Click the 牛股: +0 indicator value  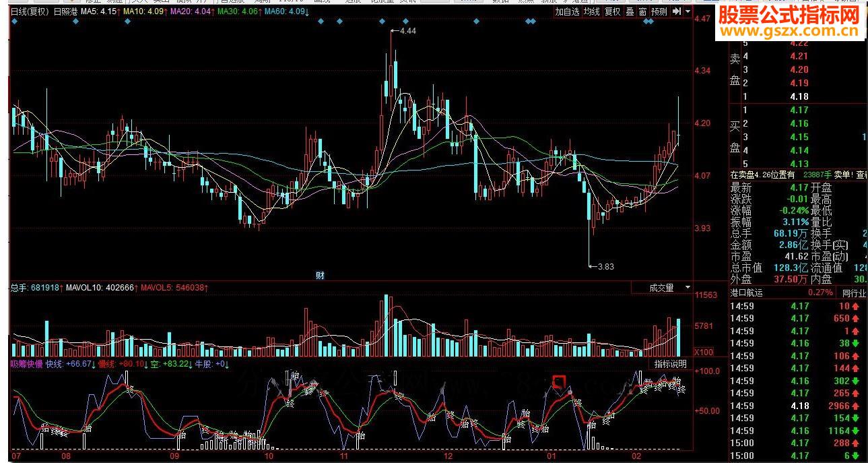[x=213, y=364]
